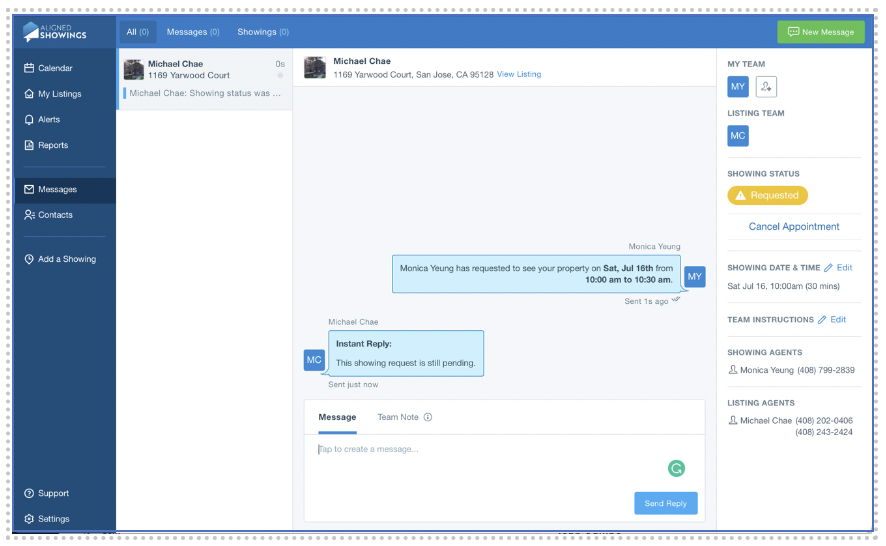Click the Send Reply button
The height and width of the screenshot is (546, 886).
pos(666,503)
